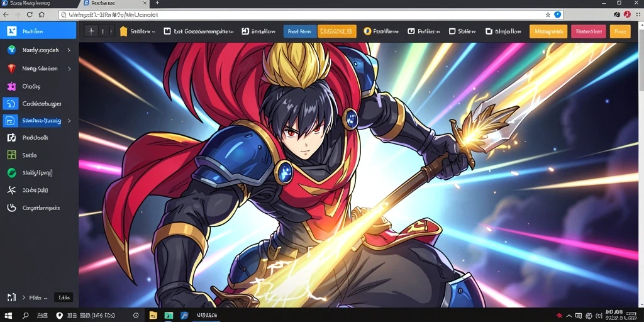Expand the chevron beside the red gem item
This screenshot has height=322, width=644.
click(x=69, y=69)
